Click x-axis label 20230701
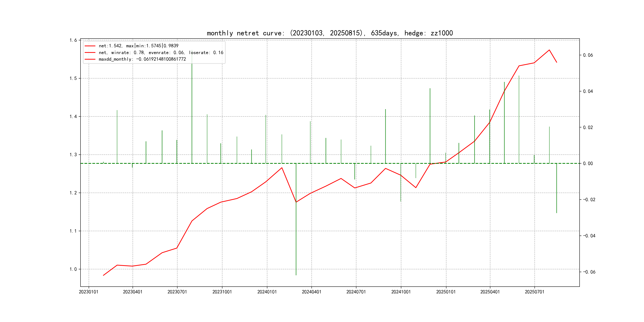The image size is (644, 322). [177, 292]
